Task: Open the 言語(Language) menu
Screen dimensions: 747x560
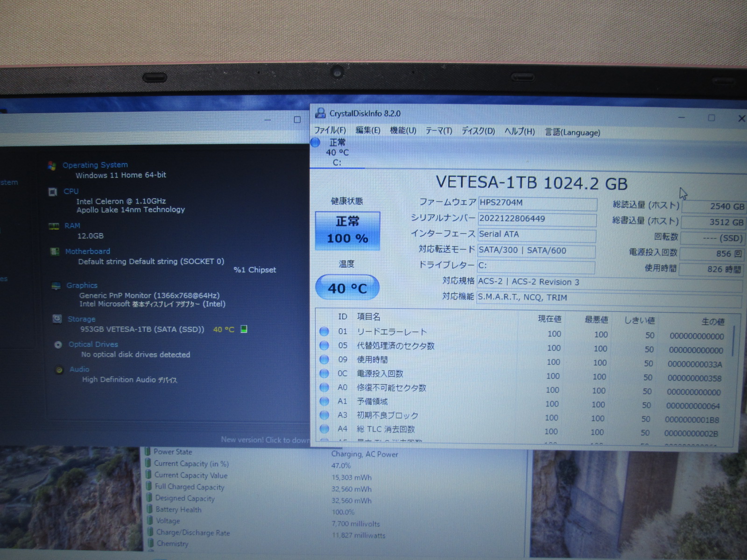Action: pyautogui.click(x=572, y=133)
